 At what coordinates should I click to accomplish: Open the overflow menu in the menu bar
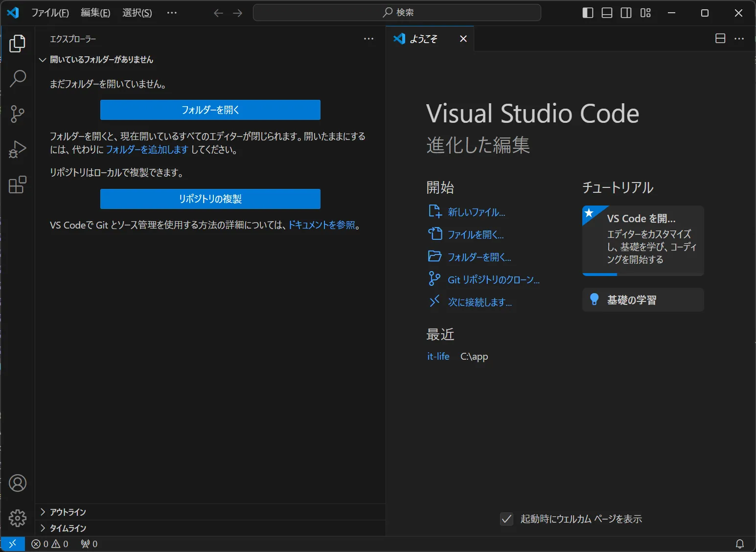172,13
